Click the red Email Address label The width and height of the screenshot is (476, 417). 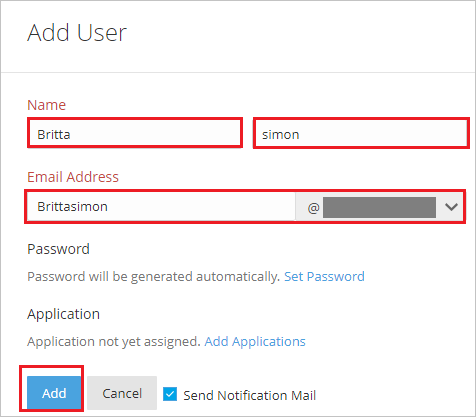pyautogui.click(x=73, y=177)
